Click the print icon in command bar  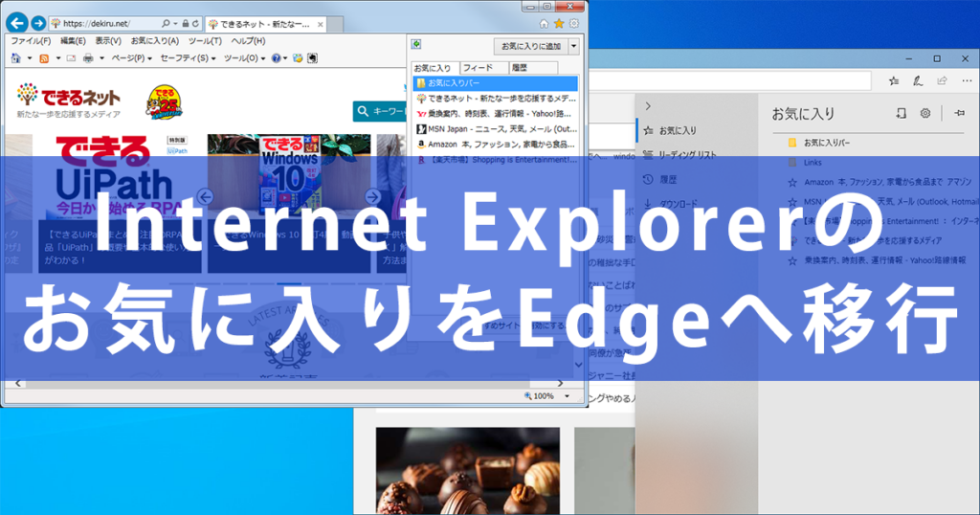point(88,58)
